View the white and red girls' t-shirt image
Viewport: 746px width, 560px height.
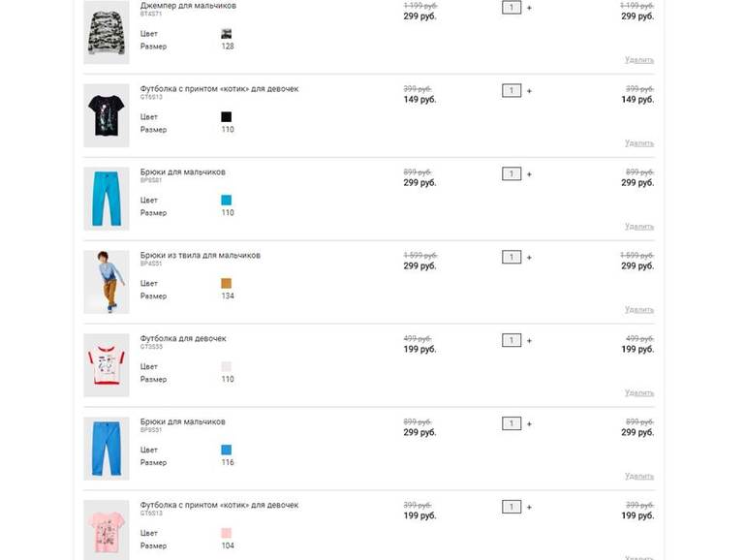pos(106,365)
